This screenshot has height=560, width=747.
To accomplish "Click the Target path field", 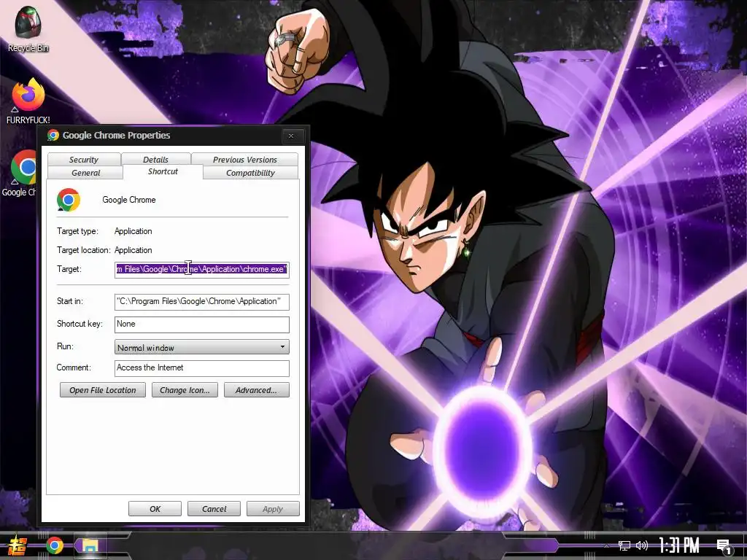I will click(201, 270).
